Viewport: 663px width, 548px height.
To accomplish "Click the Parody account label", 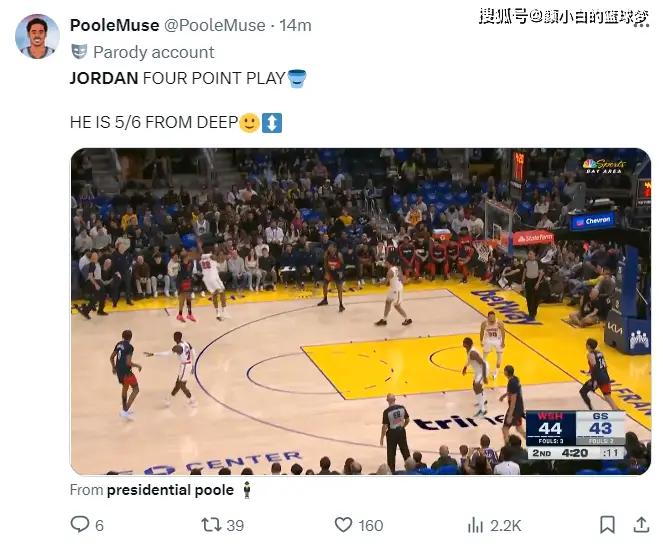I will point(153,52).
